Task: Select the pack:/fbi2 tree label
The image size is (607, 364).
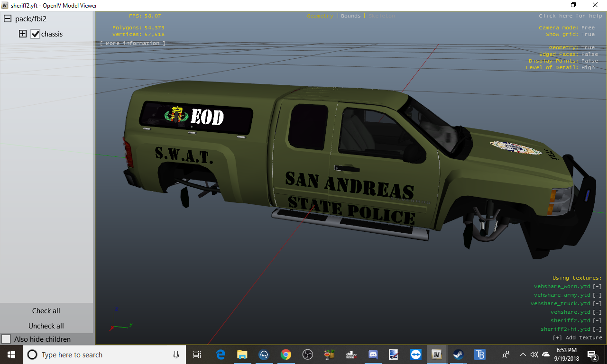Action: click(x=30, y=19)
